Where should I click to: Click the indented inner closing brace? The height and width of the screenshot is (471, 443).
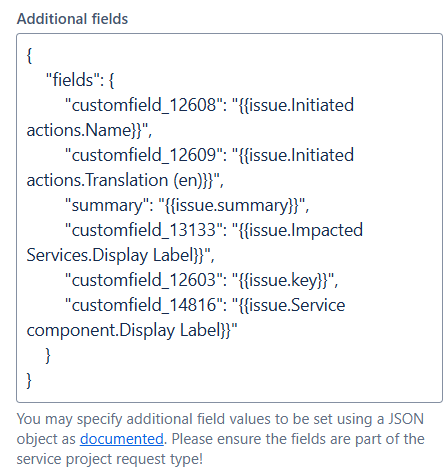point(48,355)
